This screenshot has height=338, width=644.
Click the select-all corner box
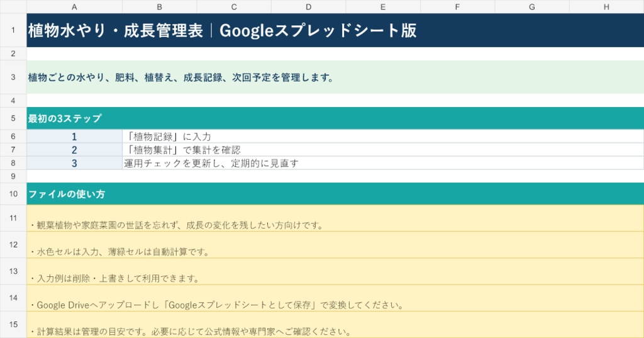pos(13,6)
